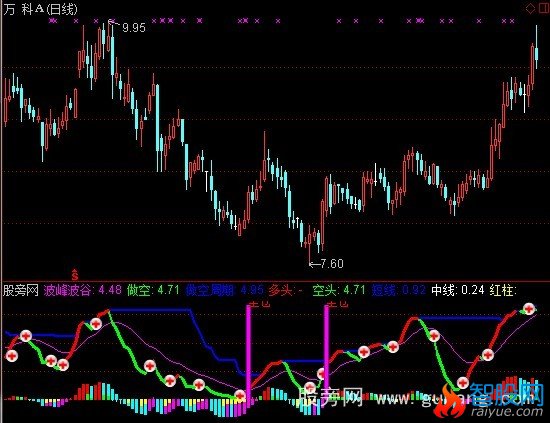Click the stock title 万科A(日线)
The width and height of the screenshot is (550, 423).
pos(40,9)
